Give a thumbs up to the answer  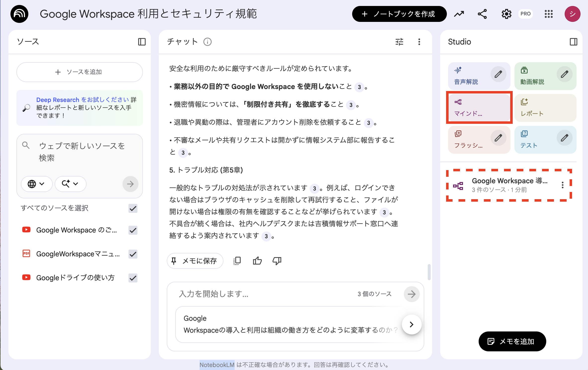pyautogui.click(x=257, y=261)
